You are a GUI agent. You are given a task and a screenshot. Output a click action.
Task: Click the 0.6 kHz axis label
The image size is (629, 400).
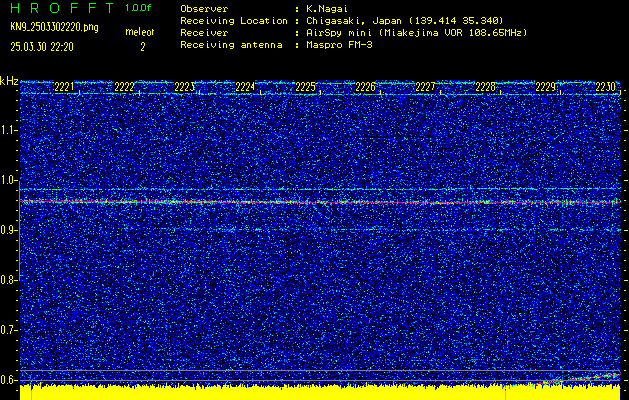pos(9,380)
